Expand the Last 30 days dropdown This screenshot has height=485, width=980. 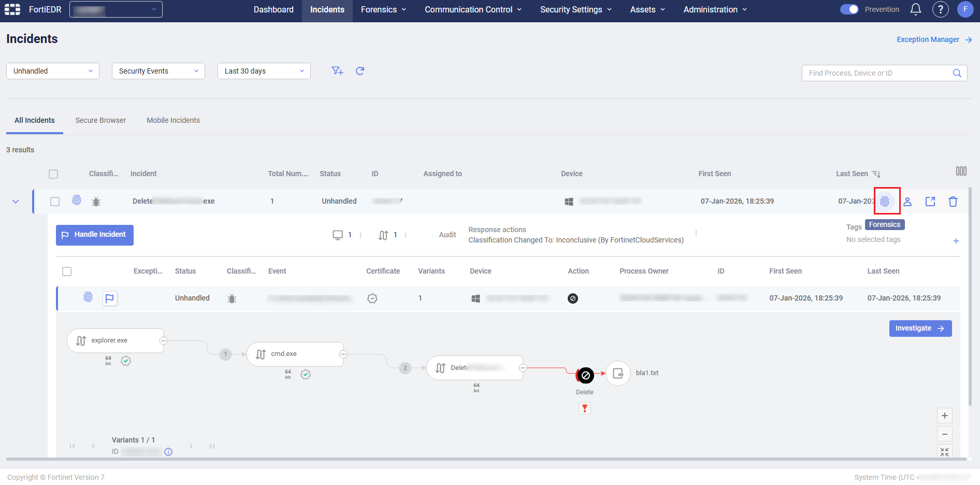click(x=264, y=71)
